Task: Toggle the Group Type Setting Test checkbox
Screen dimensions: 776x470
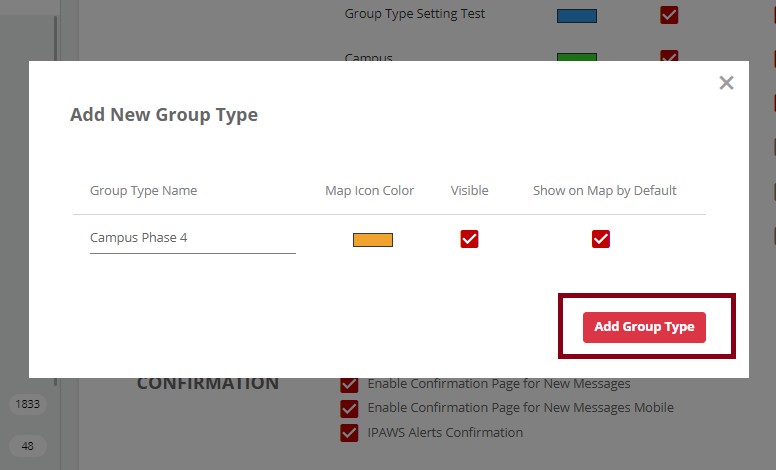Action: point(669,15)
